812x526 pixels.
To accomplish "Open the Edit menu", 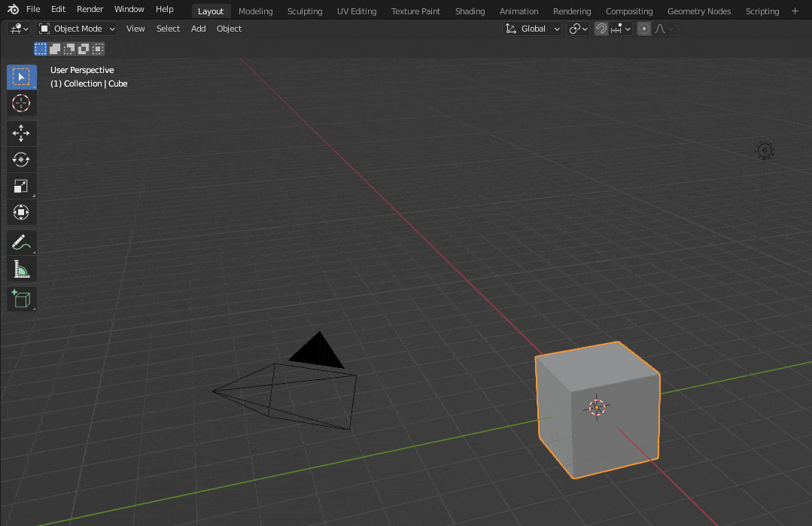I will click(x=58, y=9).
